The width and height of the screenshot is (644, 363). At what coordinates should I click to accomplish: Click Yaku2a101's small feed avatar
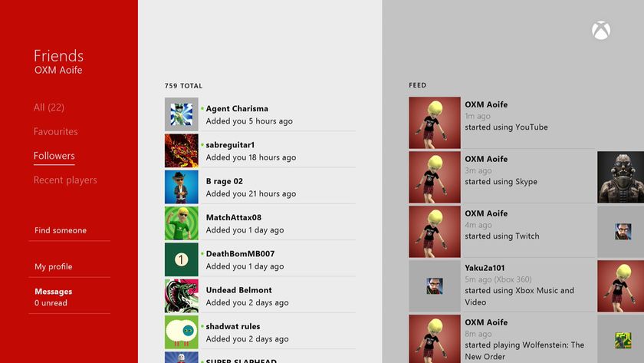(435, 285)
